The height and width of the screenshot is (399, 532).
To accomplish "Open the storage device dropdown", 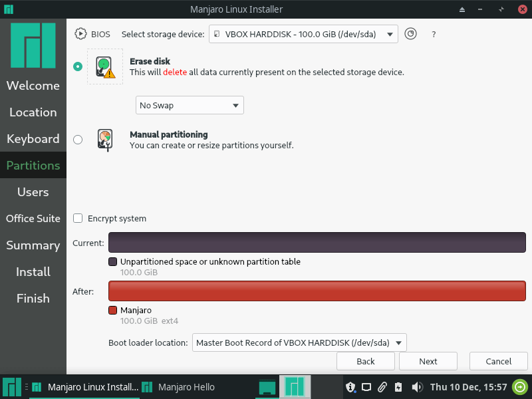I will 303,34.
